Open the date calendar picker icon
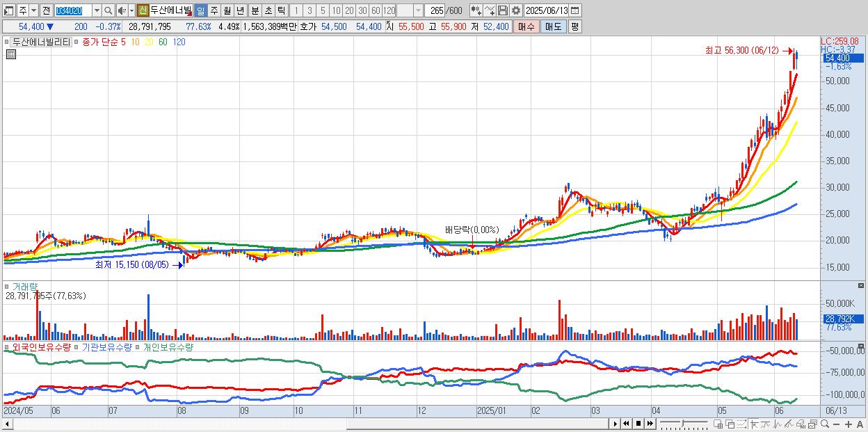 [x=575, y=10]
